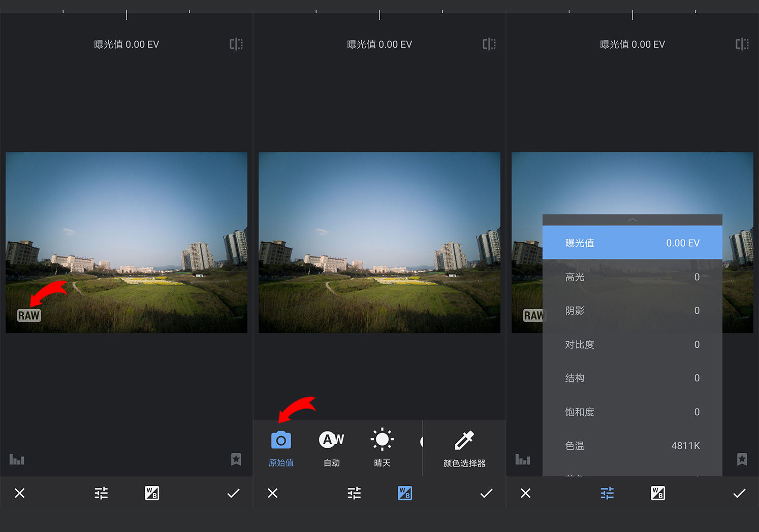This screenshot has height=532, width=759.
Task: Select 高光 in the adjustment list
Action: [x=632, y=277]
